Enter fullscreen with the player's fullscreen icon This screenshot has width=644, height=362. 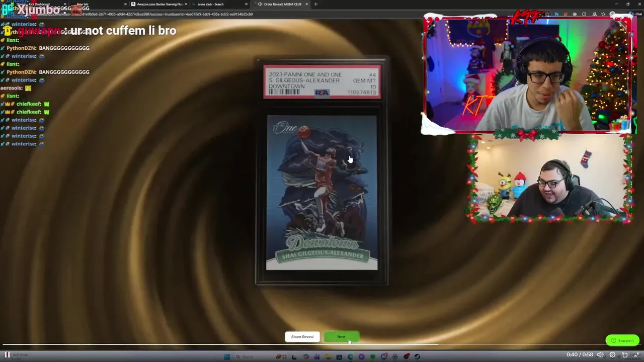click(x=637, y=354)
